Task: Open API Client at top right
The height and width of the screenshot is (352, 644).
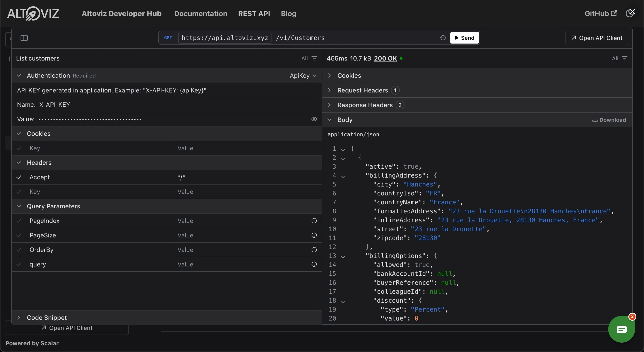Action: (597, 38)
